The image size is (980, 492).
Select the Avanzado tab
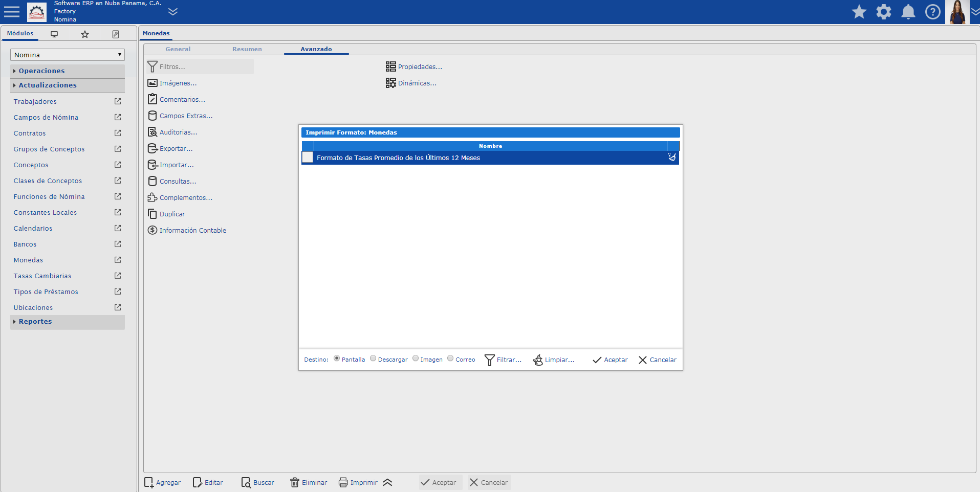(x=316, y=49)
